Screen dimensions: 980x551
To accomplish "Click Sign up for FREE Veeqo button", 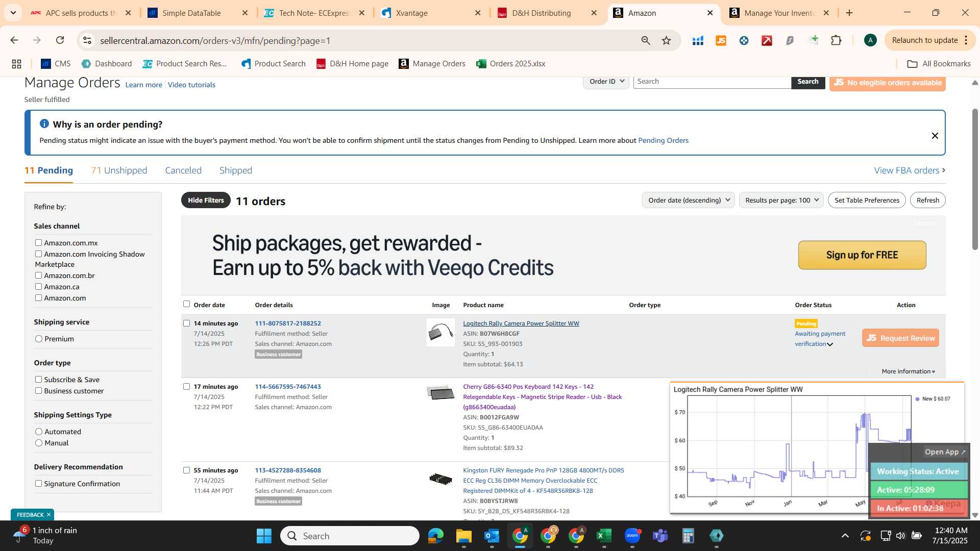I will pyautogui.click(x=862, y=255).
